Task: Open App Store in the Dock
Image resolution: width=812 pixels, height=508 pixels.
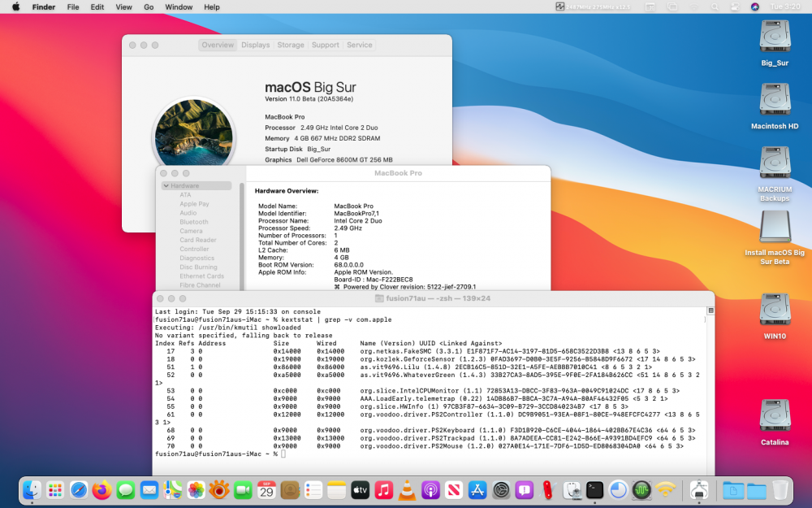Action: (477, 490)
